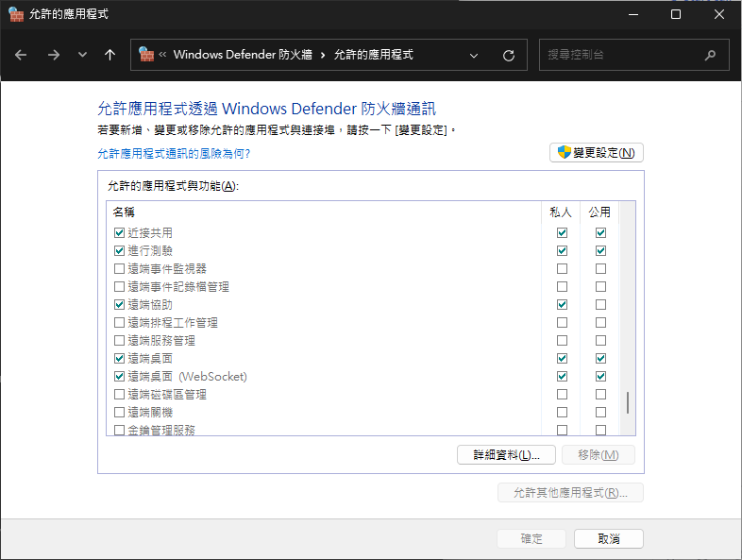Go back with the left arrow
The height and width of the screenshot is (560, 742).
click(x=21, y=55)
